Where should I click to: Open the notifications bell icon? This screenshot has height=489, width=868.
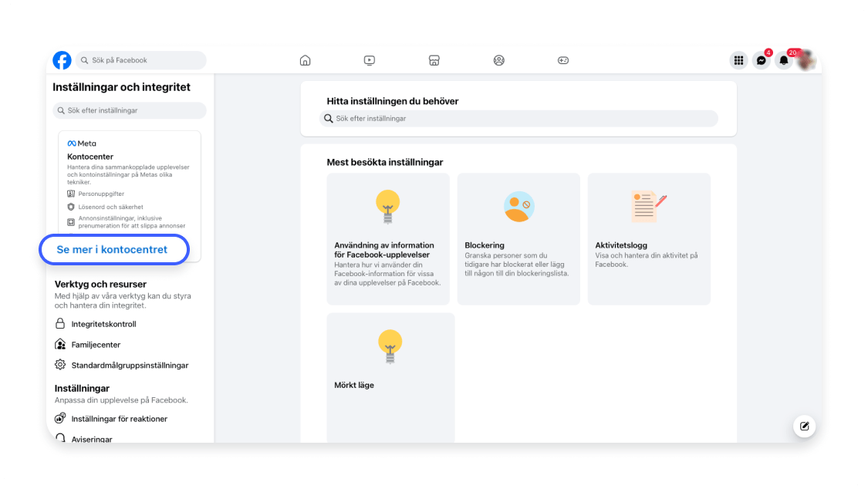click(x=783, y=59)
